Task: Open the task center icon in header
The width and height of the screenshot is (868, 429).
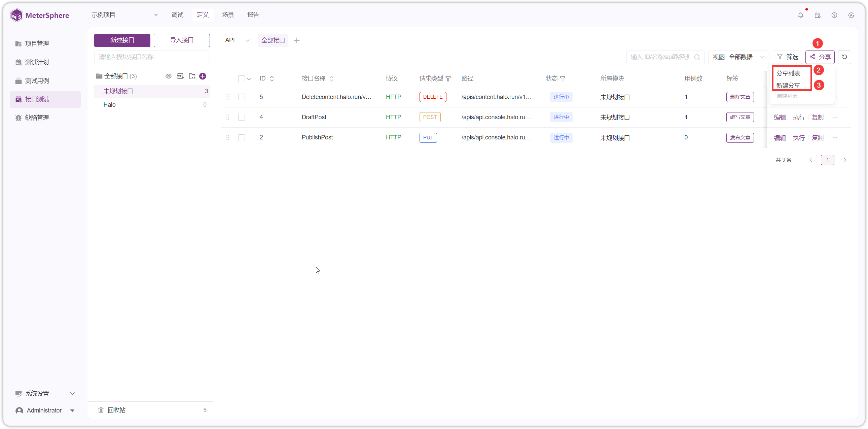Action: 818,15
